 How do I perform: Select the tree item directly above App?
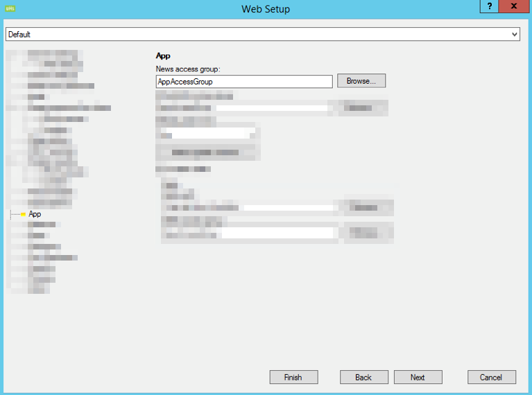[x=50, y=202]
